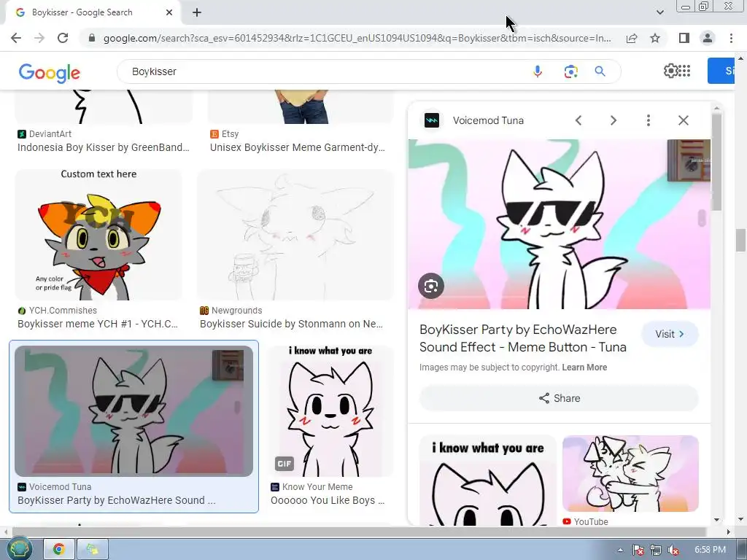Open Indonesia Boy Kisser DeviantArt result
The width and height of the screenshot is (747, 560).
(104, 147)
